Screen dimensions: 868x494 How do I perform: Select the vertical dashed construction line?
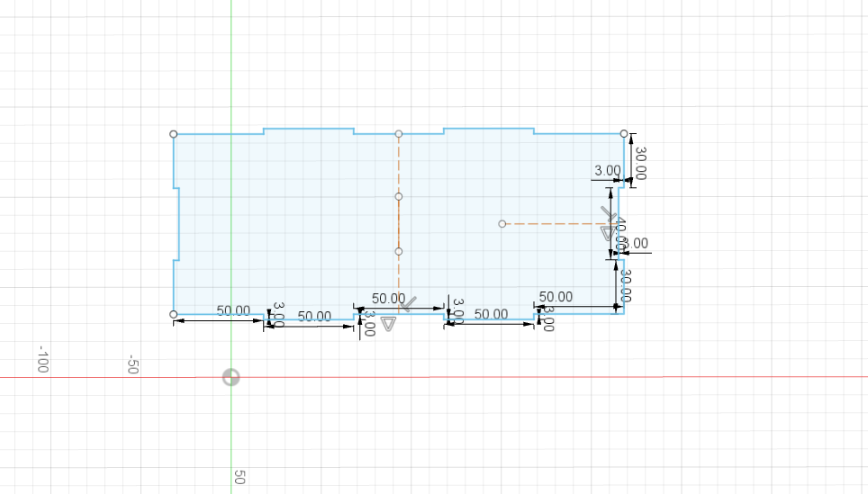click(x=399, y=224)
